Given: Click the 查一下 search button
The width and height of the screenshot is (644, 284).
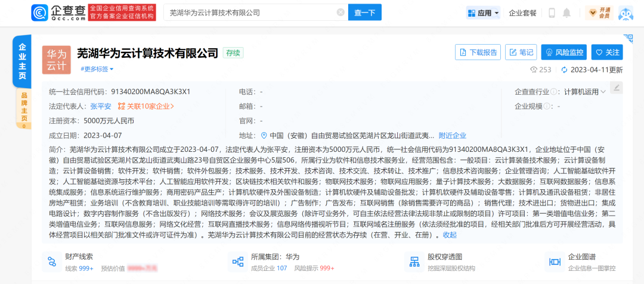Looking at the screenshot, I should coord(365,13).
